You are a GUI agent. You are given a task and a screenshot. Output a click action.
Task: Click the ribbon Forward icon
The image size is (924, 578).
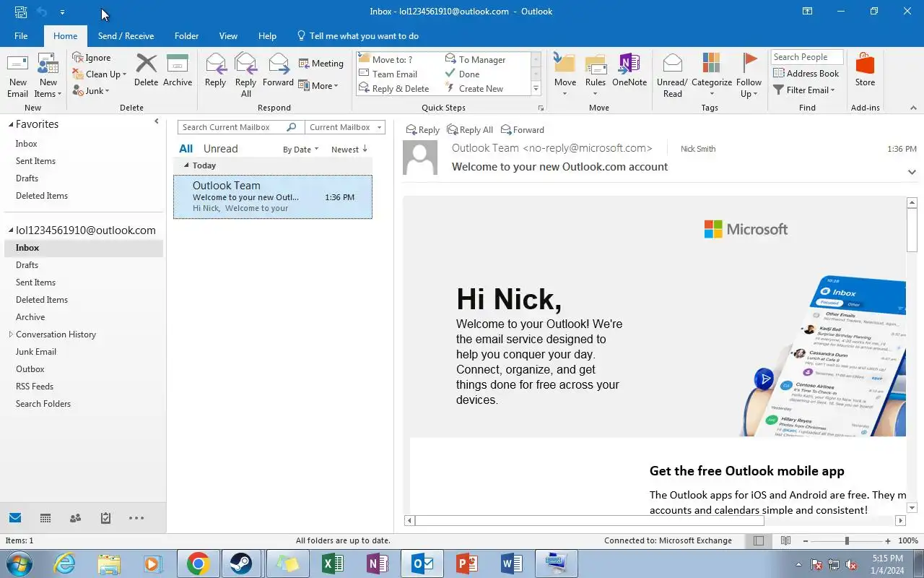278,71
